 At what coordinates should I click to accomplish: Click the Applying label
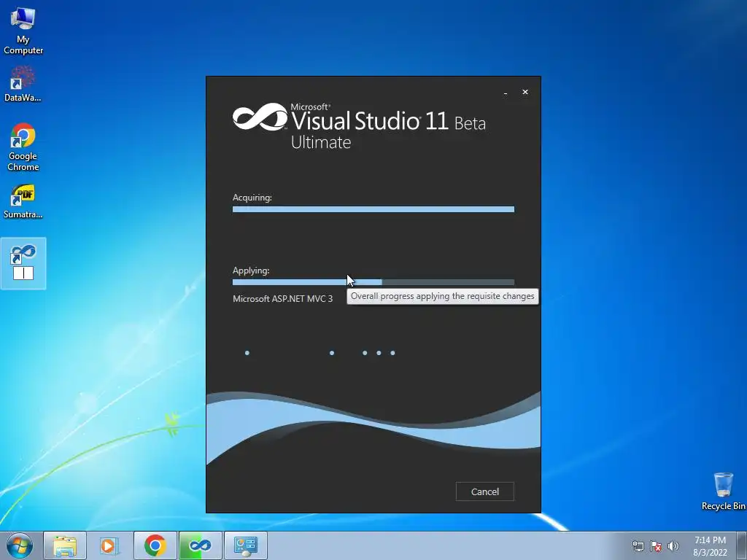coord(251,271)
